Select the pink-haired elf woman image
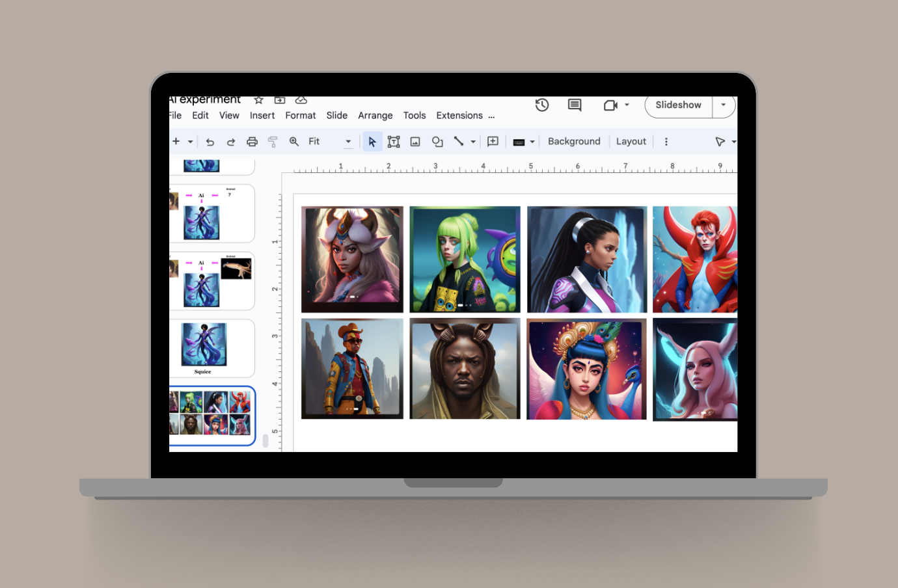 (x=695, y=369)
